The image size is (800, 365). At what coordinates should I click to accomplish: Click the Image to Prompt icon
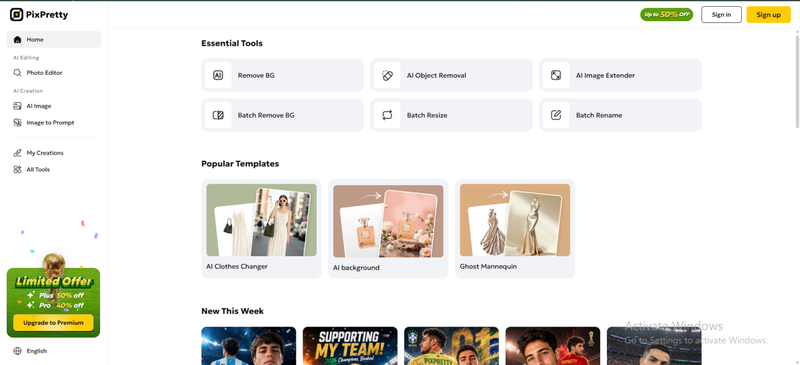[x=17, y=123]
